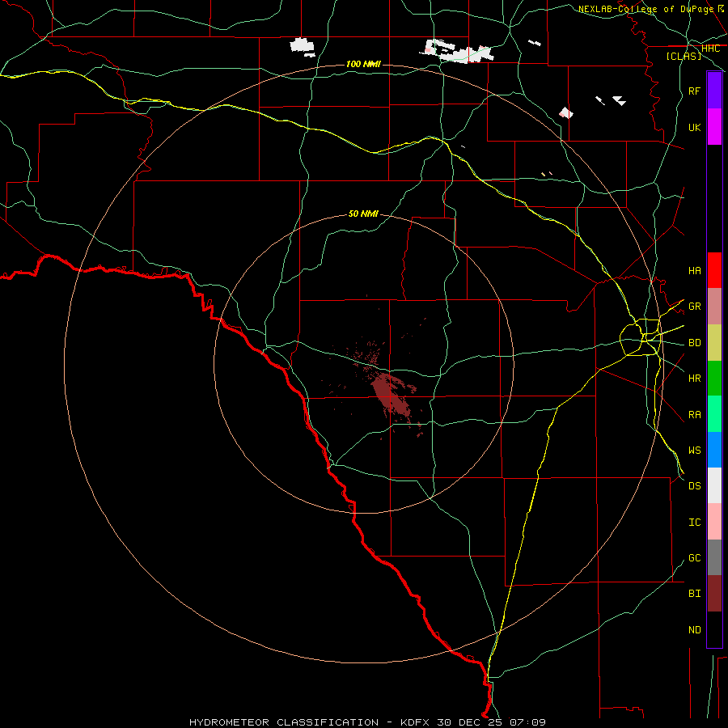The height and width of the screenshot is (728, 728).
Task: Click the HYDROMETEOR CLASSIFICATION title text
Action: [x=284, y=722]
